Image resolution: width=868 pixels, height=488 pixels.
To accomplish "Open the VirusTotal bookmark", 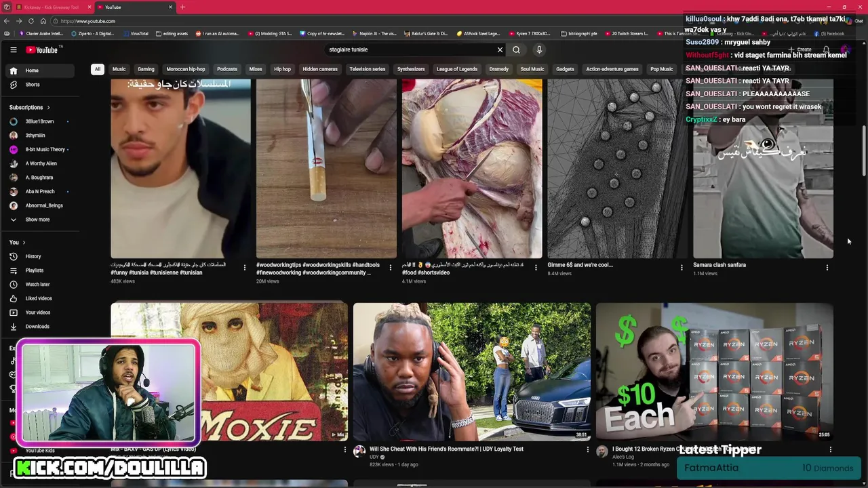I will (136, 33).
